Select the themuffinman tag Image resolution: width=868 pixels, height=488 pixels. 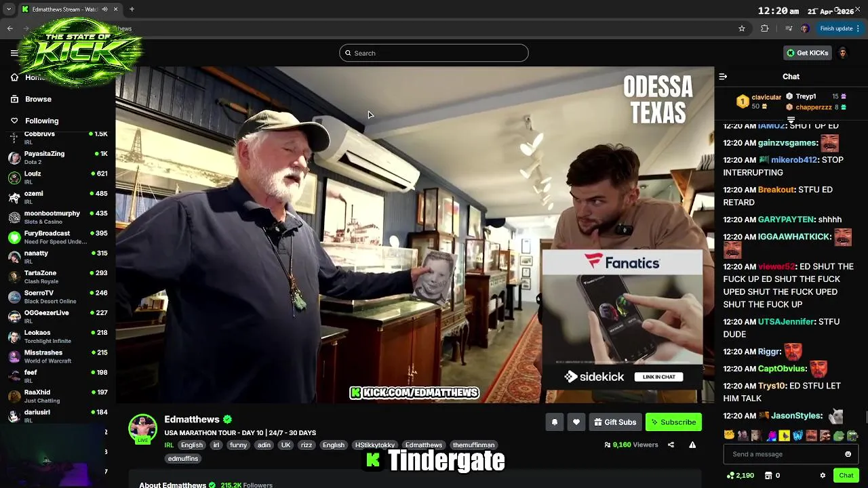pos(473,445)
